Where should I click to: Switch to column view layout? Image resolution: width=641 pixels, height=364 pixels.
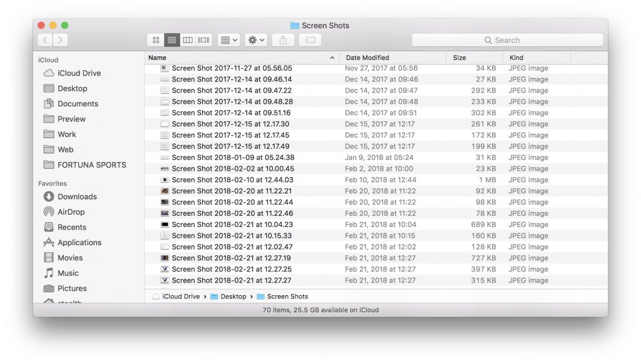click(x=188, y=40)
